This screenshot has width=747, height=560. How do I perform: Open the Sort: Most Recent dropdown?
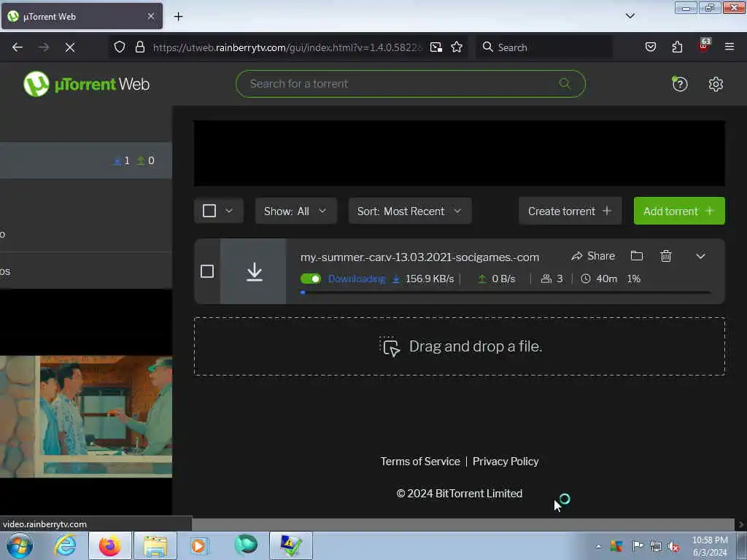click(x=410, y=211)
